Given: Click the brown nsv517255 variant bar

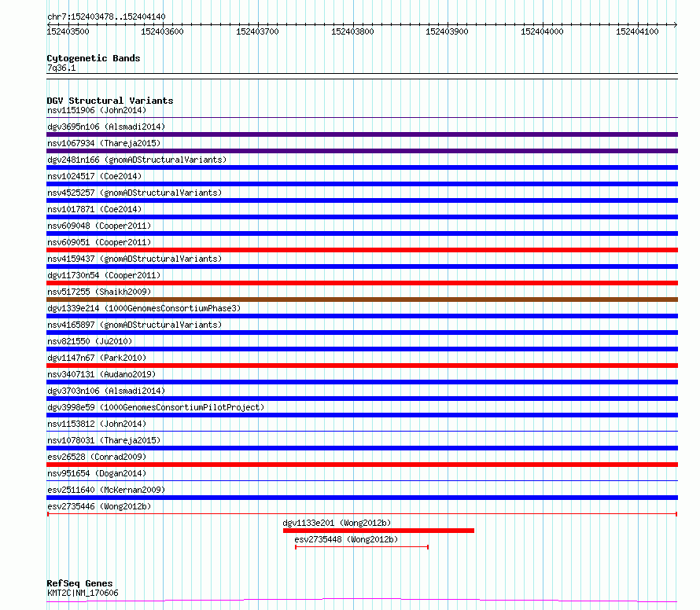Looking at the screenshot, I should pos(363,299).
